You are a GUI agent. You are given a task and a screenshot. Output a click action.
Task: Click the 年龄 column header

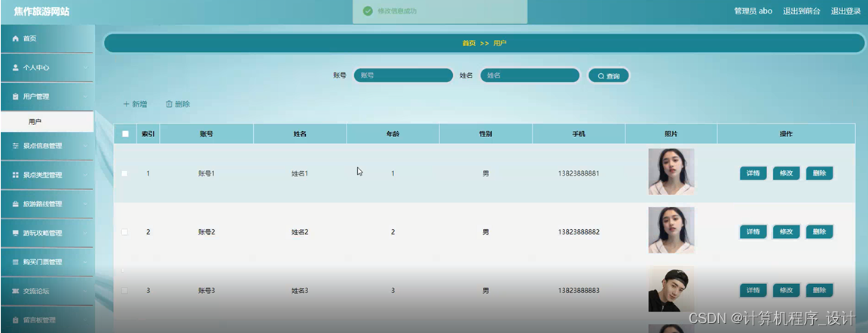(x=393, y=134)
